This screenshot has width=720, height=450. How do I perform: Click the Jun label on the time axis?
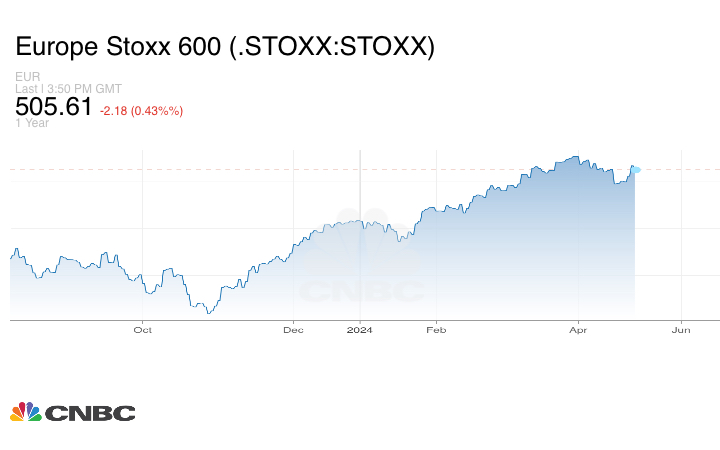[682, 329]
